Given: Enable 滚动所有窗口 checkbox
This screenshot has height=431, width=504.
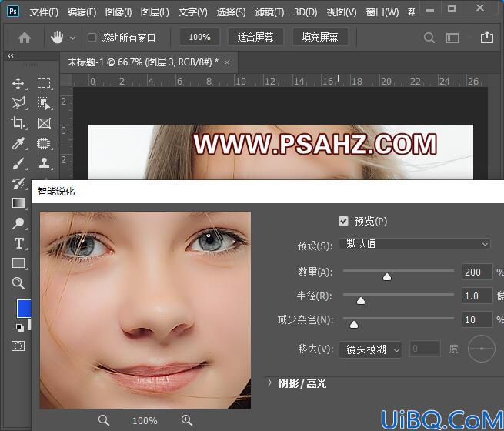Looking at the screenshot, I should pyautogui.click(x=92, y=38).
